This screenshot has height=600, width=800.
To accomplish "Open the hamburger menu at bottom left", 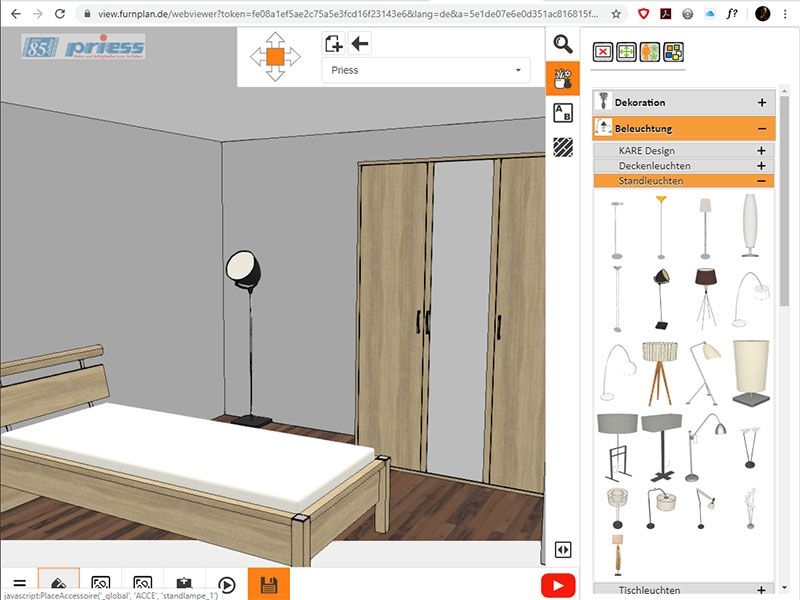I will (18, 585).
